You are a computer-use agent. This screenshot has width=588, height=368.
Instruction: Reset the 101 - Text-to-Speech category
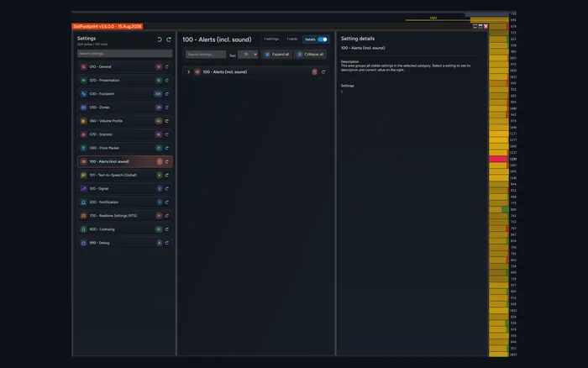[x=167, y=176]
